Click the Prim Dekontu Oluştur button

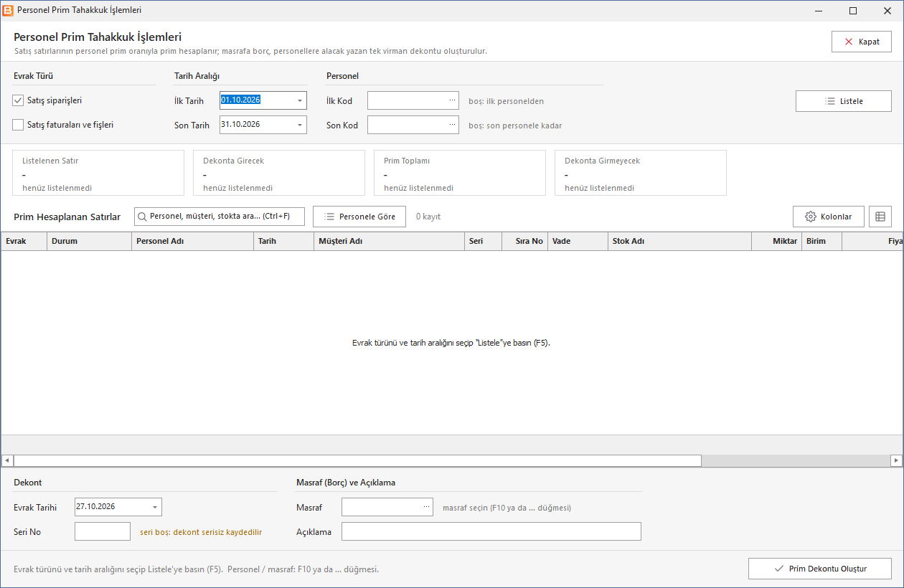pyautogui.click(x=820, y=569)
